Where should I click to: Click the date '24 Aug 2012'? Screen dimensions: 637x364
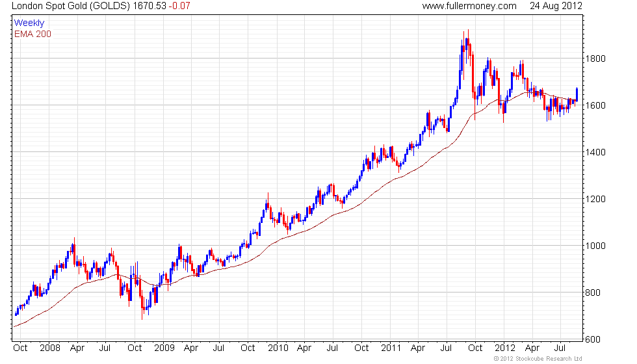click(556, 6)
